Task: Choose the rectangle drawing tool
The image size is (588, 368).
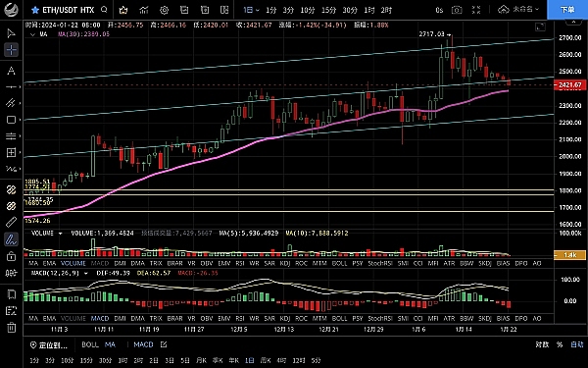Action: 11,120
